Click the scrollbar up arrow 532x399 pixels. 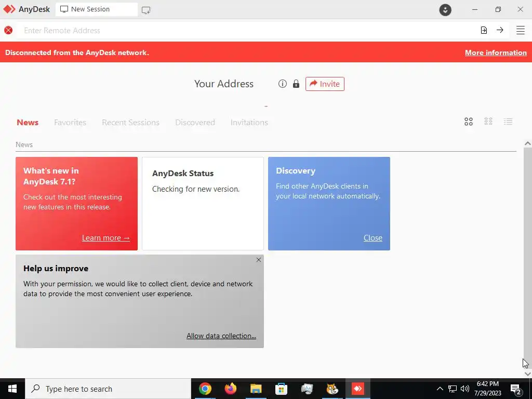pyautogui.click(x=528, y=143)
